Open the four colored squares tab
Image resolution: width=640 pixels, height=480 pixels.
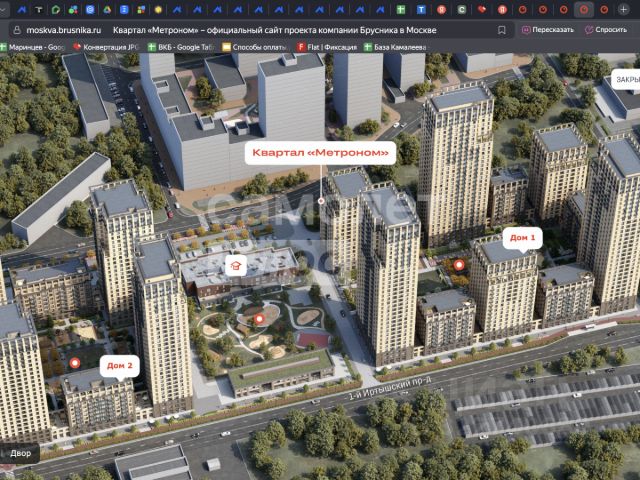pyautogui.click(x=141, y=9)
